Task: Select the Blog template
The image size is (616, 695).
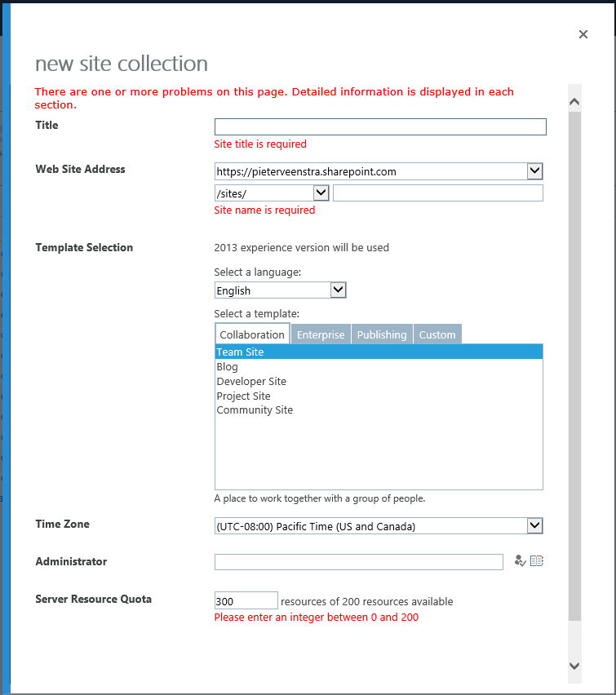Action: 379,366
